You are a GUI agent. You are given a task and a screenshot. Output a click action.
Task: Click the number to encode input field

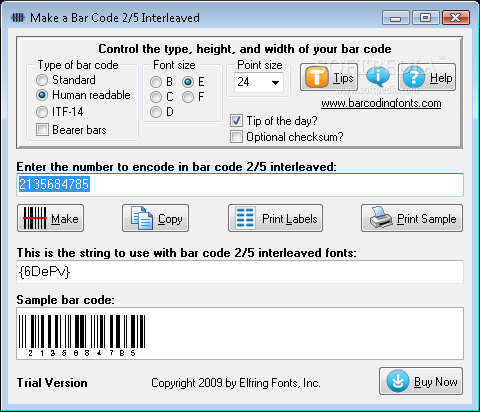point(240,185)
